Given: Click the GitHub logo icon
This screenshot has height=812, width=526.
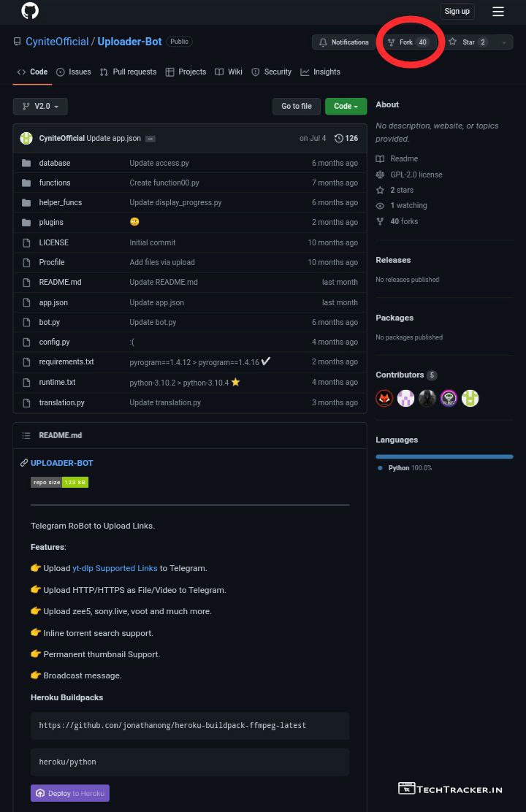Looking at the screenshot, I should 30,11.
